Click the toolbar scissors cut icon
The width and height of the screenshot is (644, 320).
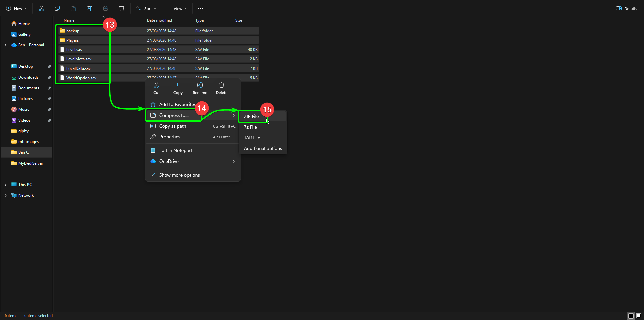(41, 8)
